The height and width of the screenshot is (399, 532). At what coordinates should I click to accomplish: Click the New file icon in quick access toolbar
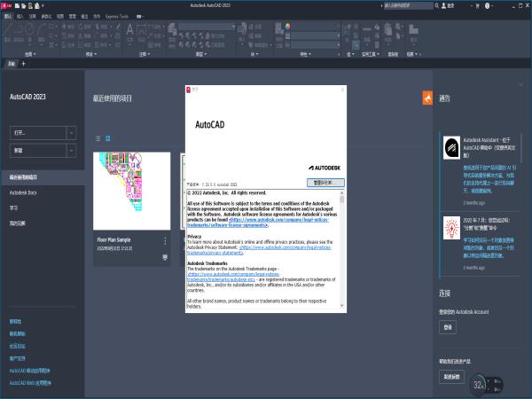(x=18, y=5)
